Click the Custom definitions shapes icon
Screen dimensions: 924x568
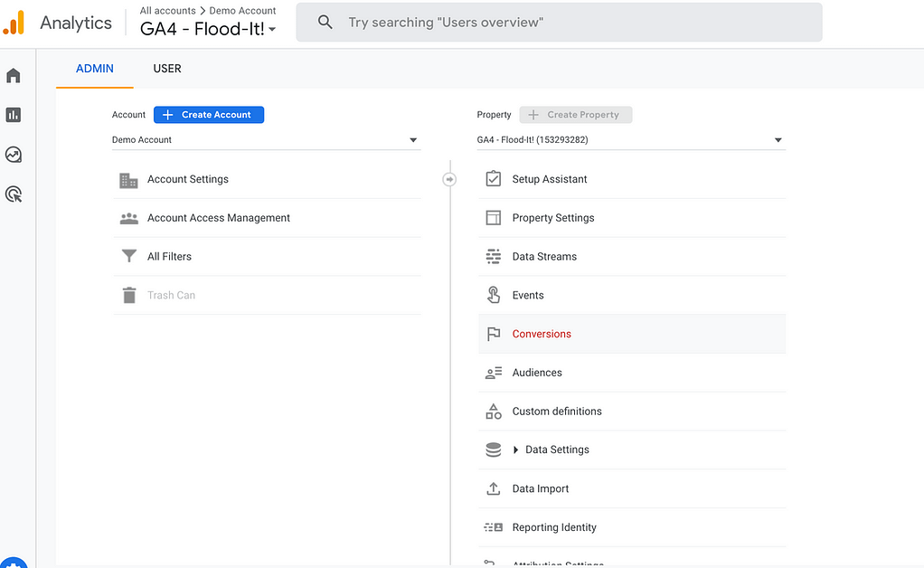point(494,412)
